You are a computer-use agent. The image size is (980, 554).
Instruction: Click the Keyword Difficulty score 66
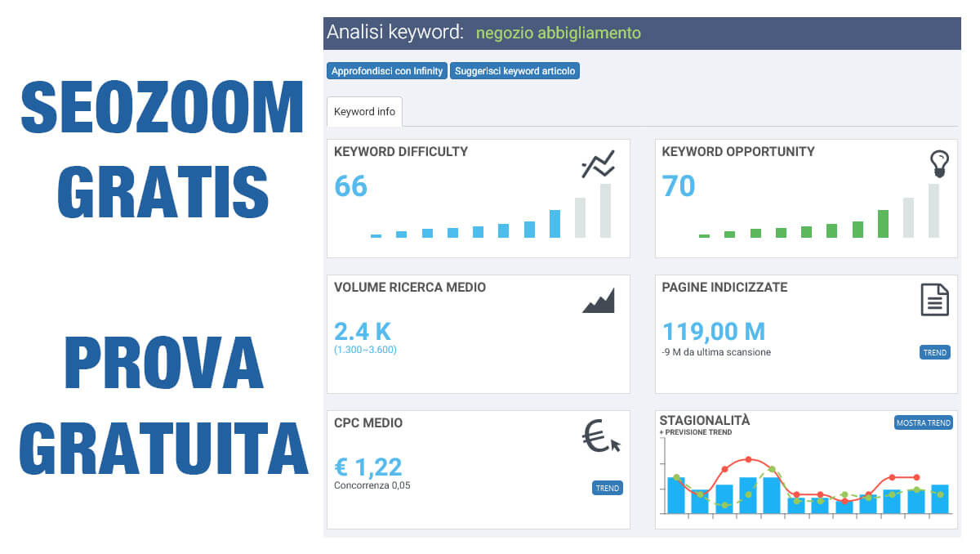coord(351,186)
